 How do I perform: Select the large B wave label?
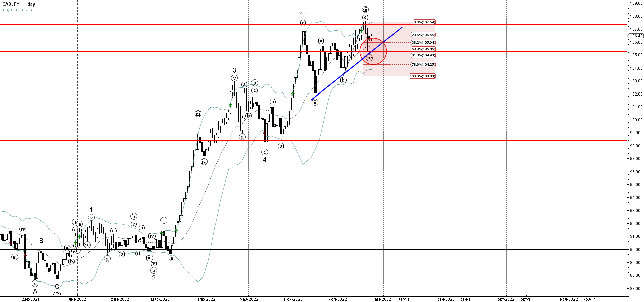[41, 241]
